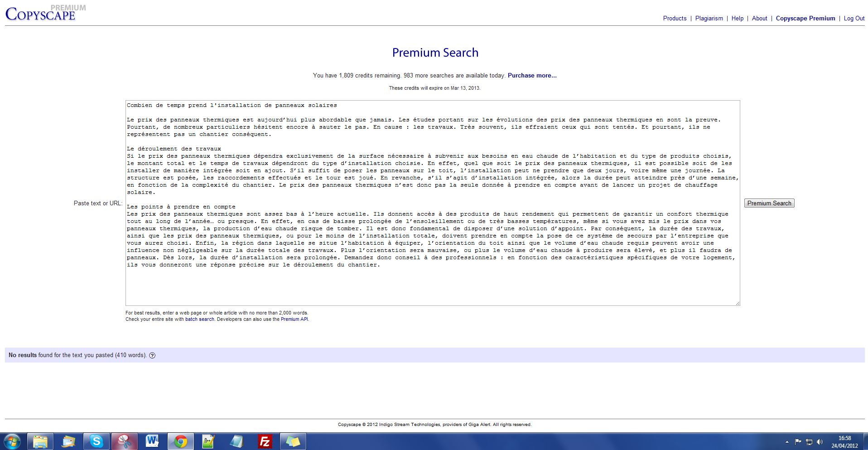Log Out of Copyscape
Screen dimensions: 868x450
pyautogui.click(x=854, y=19)
